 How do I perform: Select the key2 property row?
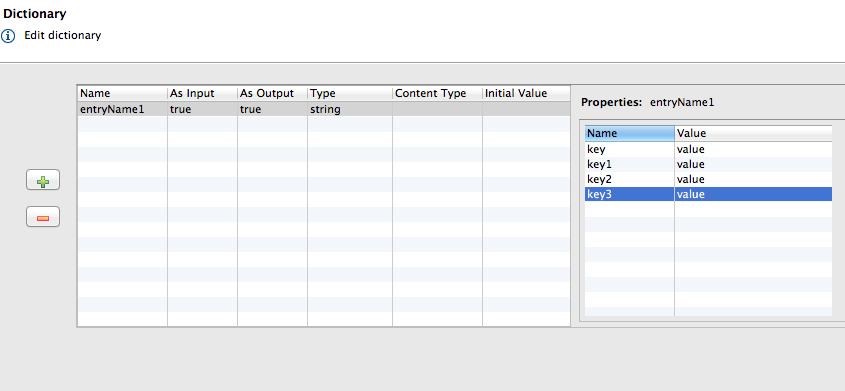click(x=708, y=179)
